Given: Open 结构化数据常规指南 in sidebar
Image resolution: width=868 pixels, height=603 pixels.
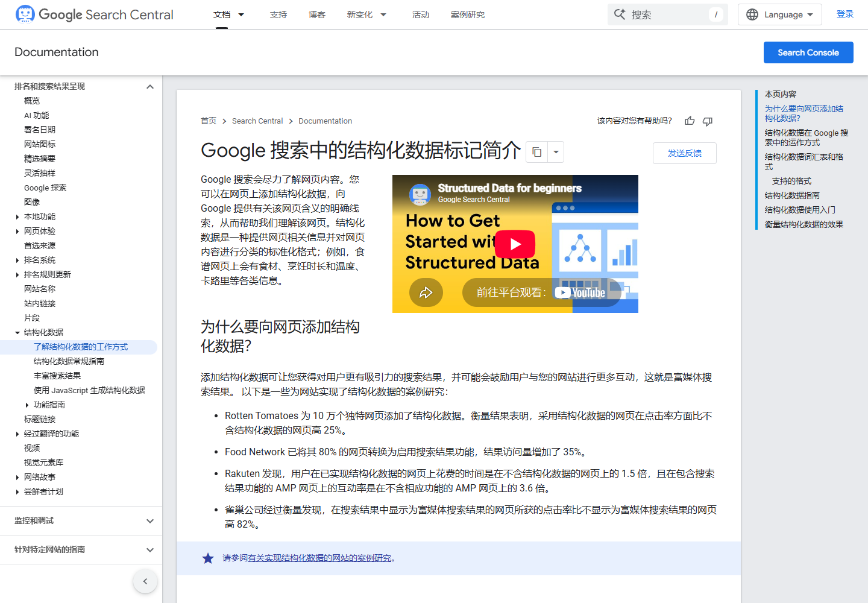Looking at the screenshot, I should pyautogui.click(x=69, y=362).
